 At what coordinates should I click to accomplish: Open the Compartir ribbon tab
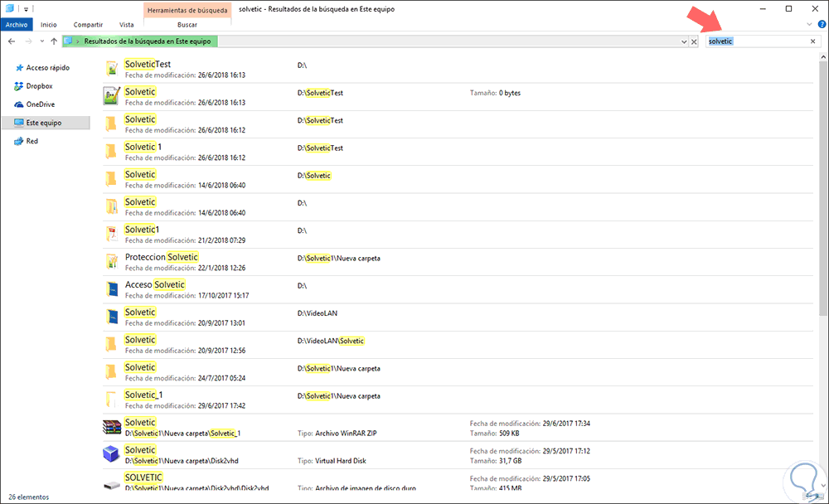click(x=88, y=25)
